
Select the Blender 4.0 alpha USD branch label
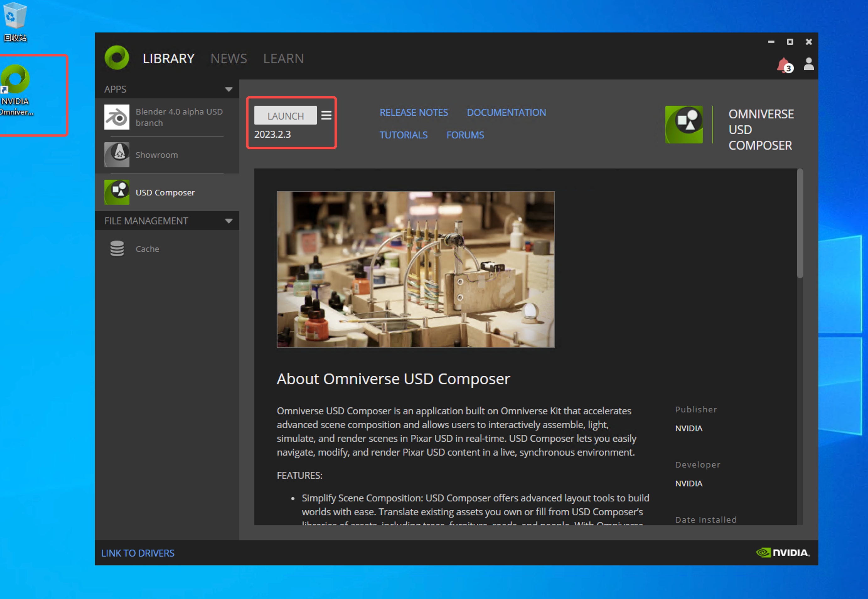(x=179, y=117)
